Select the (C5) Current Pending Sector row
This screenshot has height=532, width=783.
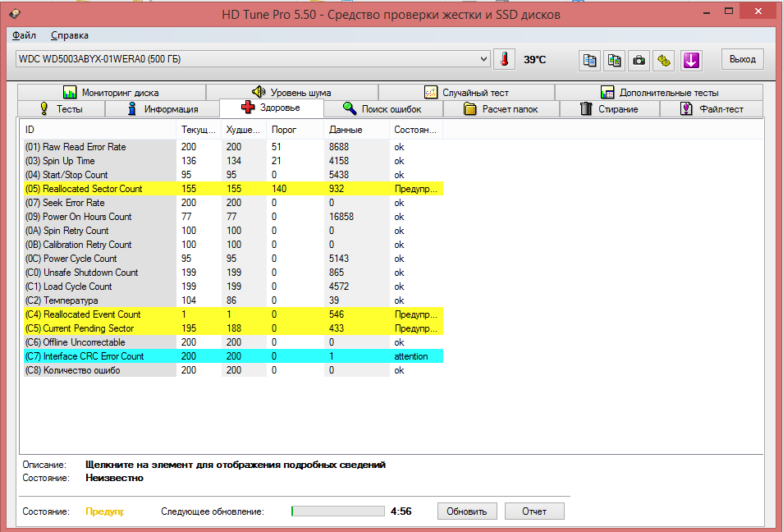[233, 328]
